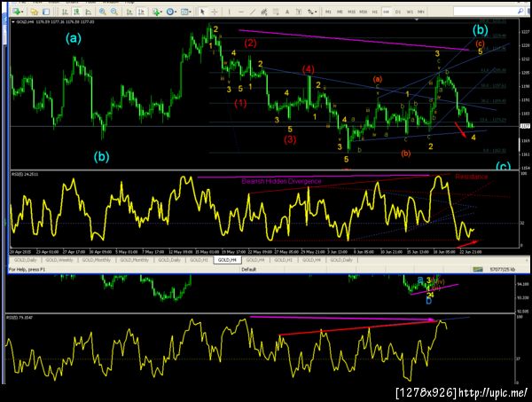Toggle the H4 timeframe button
532x402 pixels.
click(x=386, y=12)
